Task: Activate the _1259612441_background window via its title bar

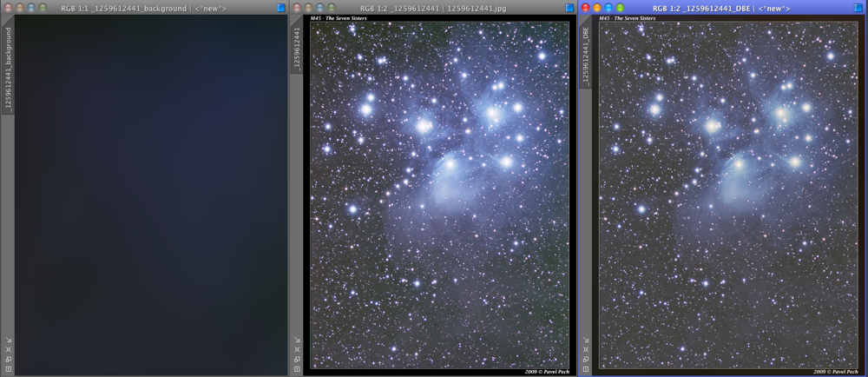Action: pyautogui.click(x=148, y=8)
